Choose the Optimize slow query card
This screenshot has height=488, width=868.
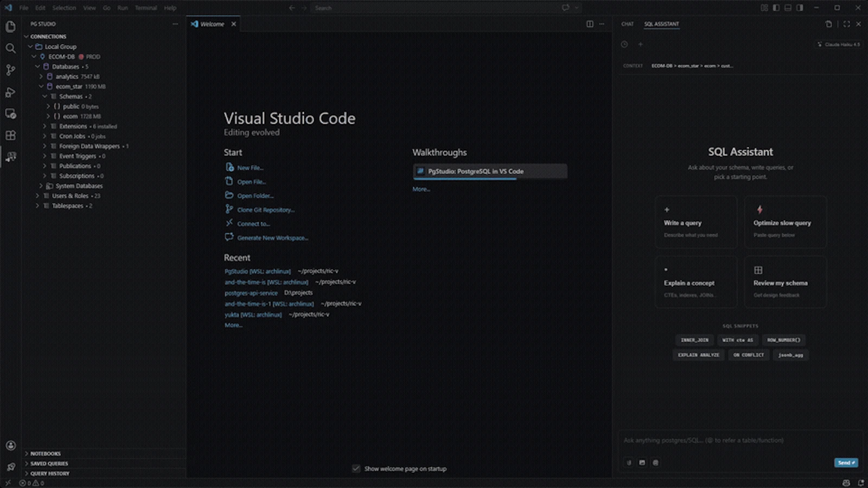point(786,222)
